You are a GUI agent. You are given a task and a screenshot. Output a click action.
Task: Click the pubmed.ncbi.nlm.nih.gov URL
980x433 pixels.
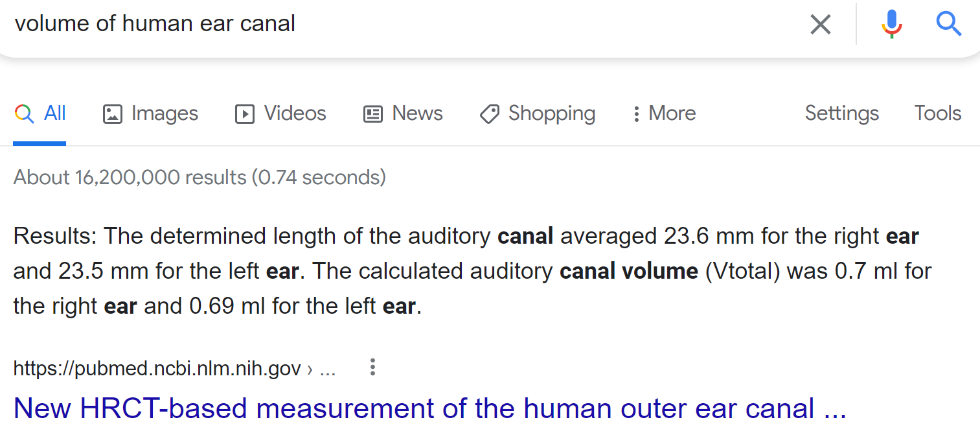pyautogui.click(x=157, y=369)
